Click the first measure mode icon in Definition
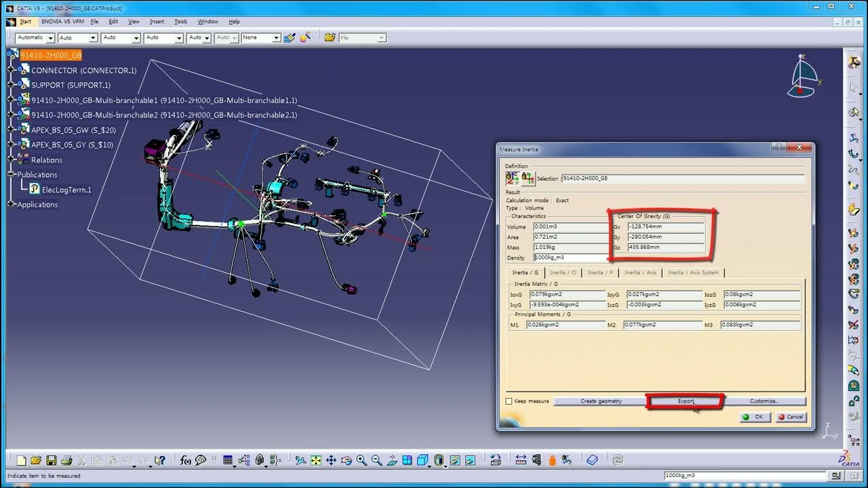868x488 pixels. click(x=513, y=178)
